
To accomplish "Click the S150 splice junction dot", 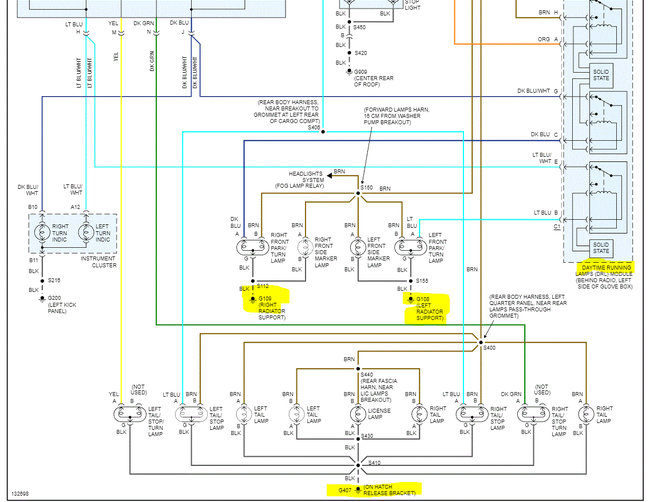I will pos(358,193).
